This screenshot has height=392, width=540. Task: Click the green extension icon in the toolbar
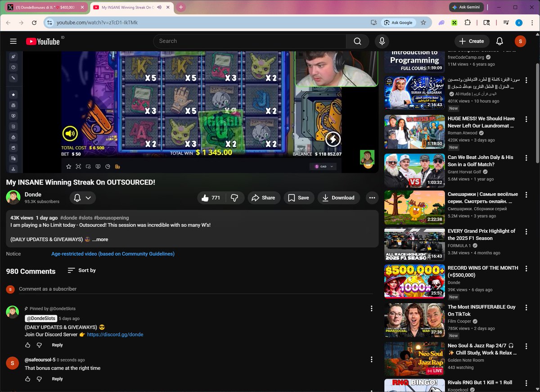(454, 23)
